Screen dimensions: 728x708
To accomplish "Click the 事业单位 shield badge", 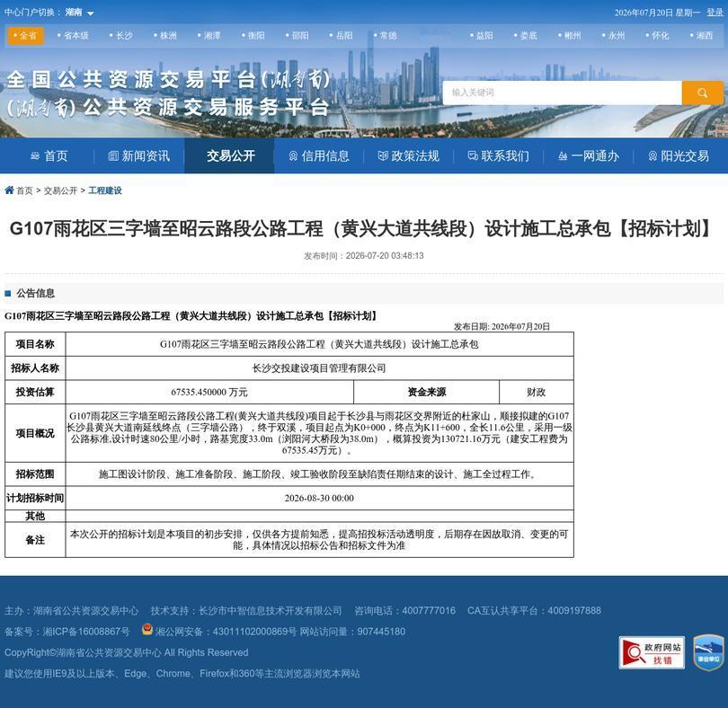I will click(x=708, y=653).
